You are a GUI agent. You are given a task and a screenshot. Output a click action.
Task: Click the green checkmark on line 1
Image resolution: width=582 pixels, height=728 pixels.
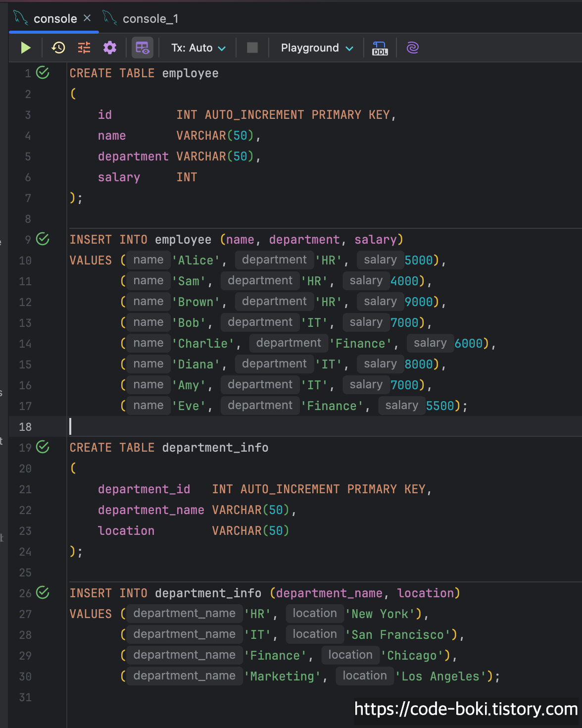pos(43,73)
